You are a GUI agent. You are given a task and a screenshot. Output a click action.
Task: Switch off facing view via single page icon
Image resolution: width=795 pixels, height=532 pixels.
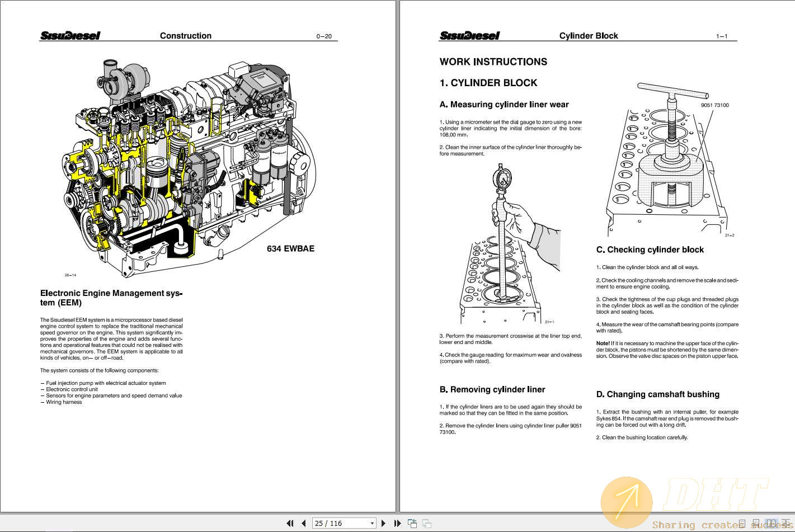click(742, 523)
